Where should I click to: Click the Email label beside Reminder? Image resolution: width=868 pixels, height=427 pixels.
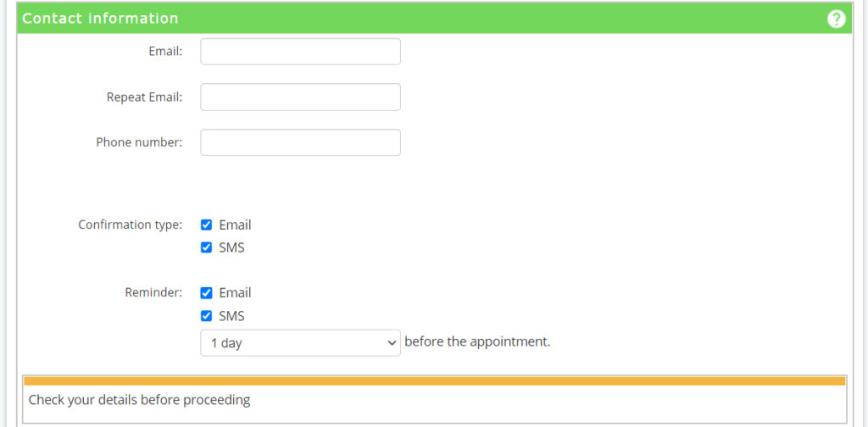(235, 292)
